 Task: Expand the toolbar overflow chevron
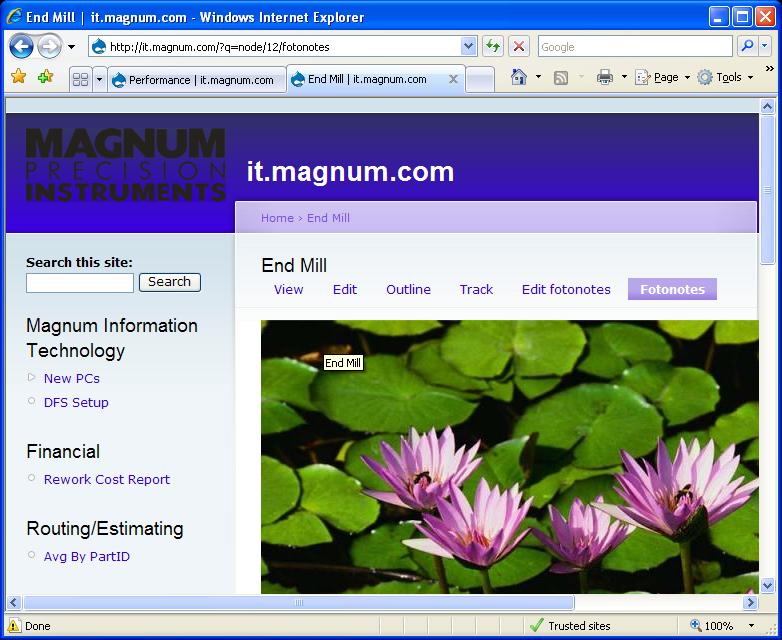pyautogui.click(x=769, y=69)
